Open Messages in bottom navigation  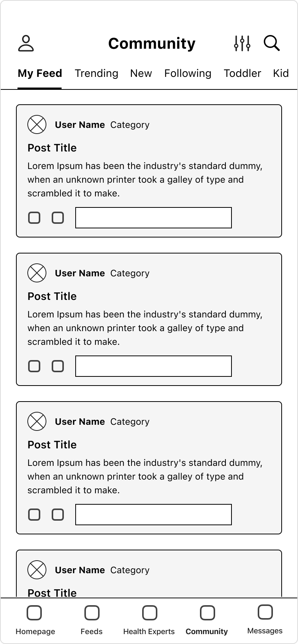[265, 619]
